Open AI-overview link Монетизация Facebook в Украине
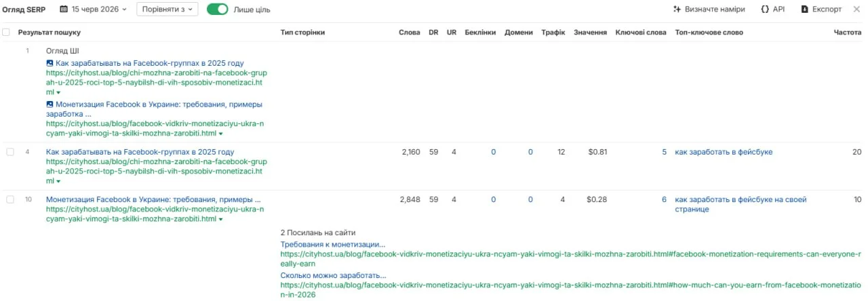This screenshot has height=301, width=868. (154, 109)
